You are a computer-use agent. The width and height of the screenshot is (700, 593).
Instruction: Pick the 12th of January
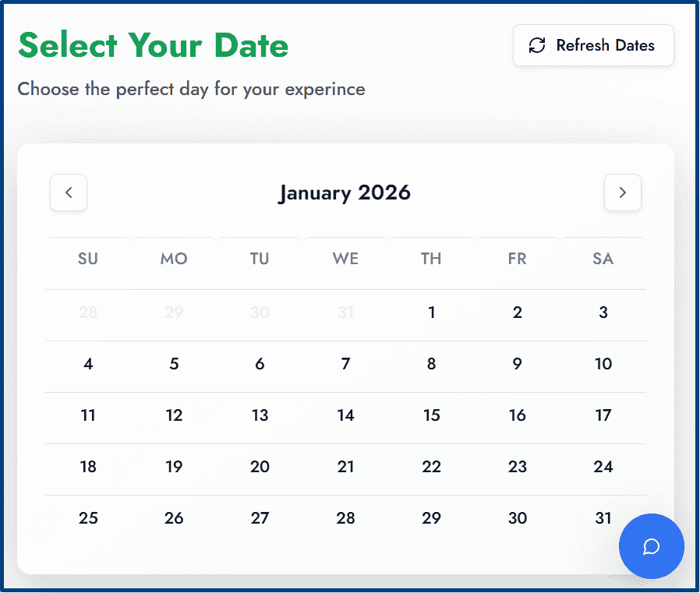[174, 415]
